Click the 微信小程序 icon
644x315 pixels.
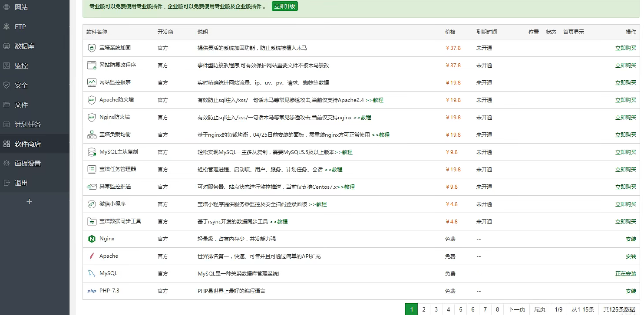click(92, 204)
